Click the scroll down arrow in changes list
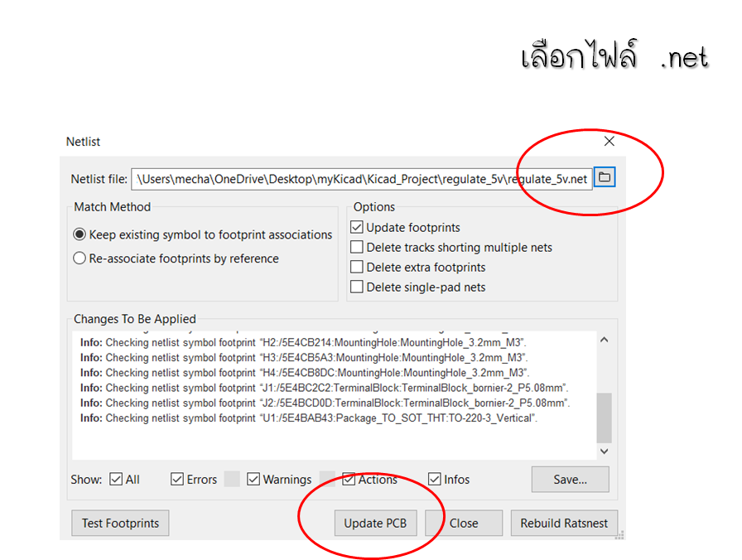 pos(605,451)
